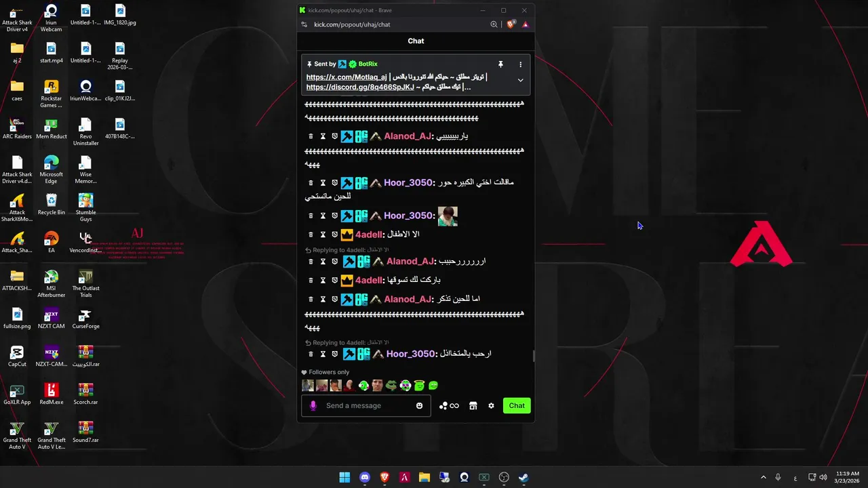
Task: Click into Send a message field
Action: tap(366, 406)
